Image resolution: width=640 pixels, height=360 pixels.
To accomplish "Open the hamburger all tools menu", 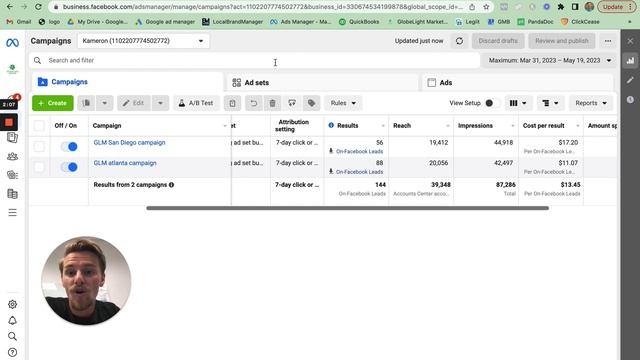I will click(x=12, y=212).
